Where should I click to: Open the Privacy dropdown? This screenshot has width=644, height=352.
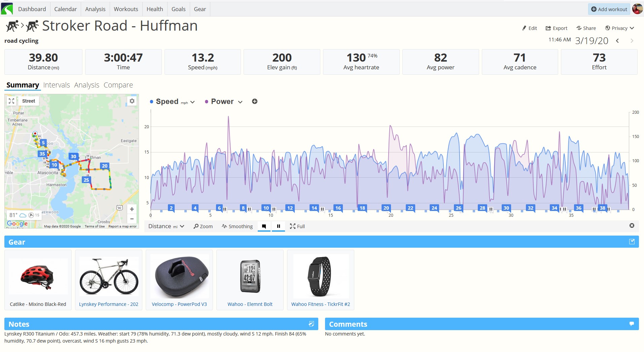pos(619,28)
